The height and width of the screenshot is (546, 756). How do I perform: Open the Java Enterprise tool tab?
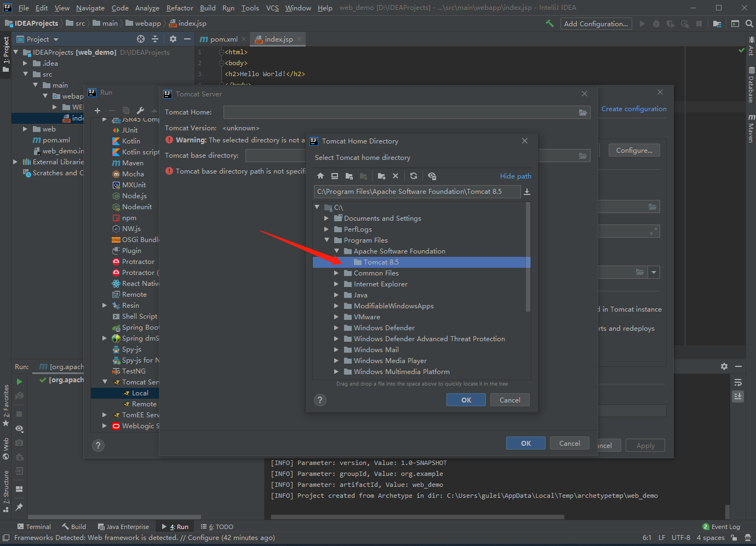[123, 527]
